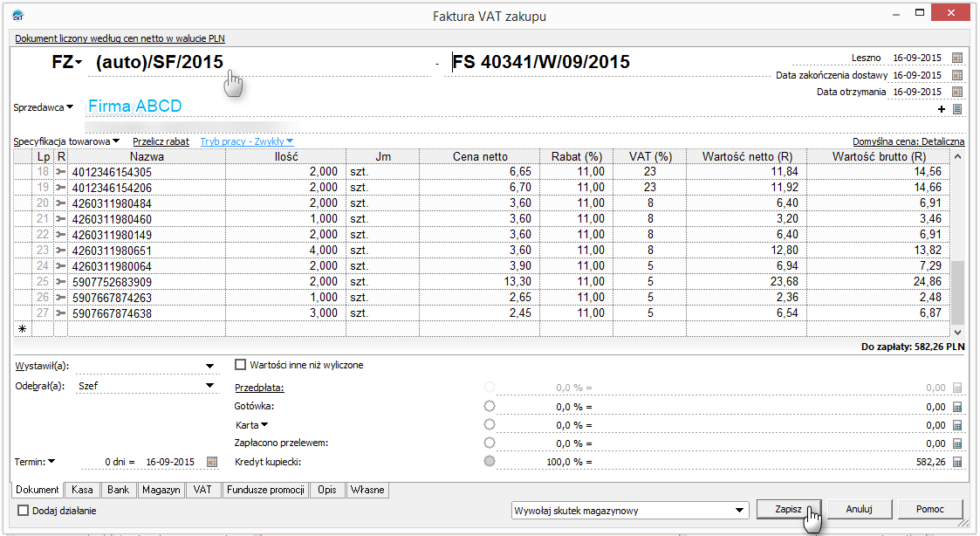Expand the Sprzedawca dropdown

click(70, 107)
